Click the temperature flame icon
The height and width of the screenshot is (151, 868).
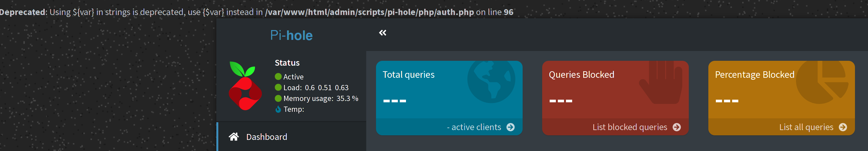[278, 109]
